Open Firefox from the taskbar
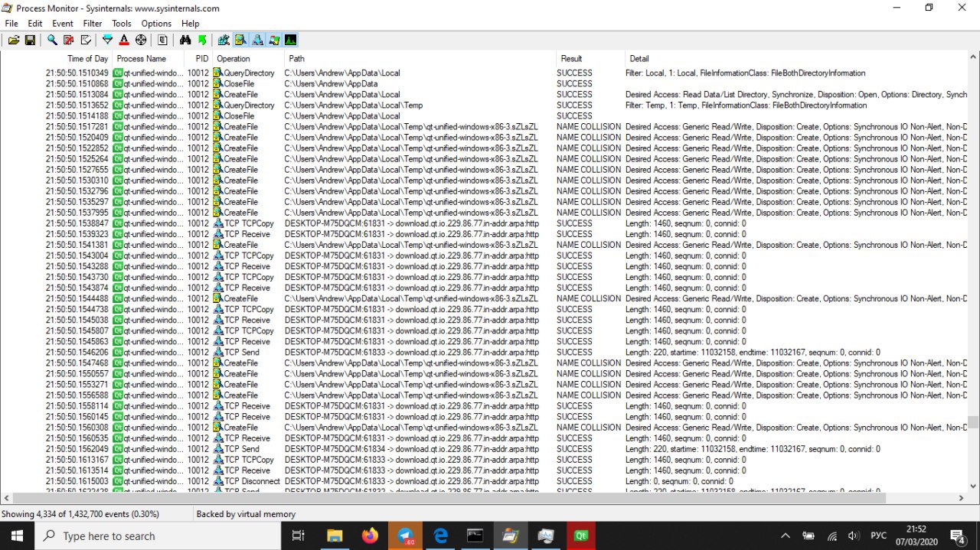This screenshot has height=550, width=980. tap(370, 535)
